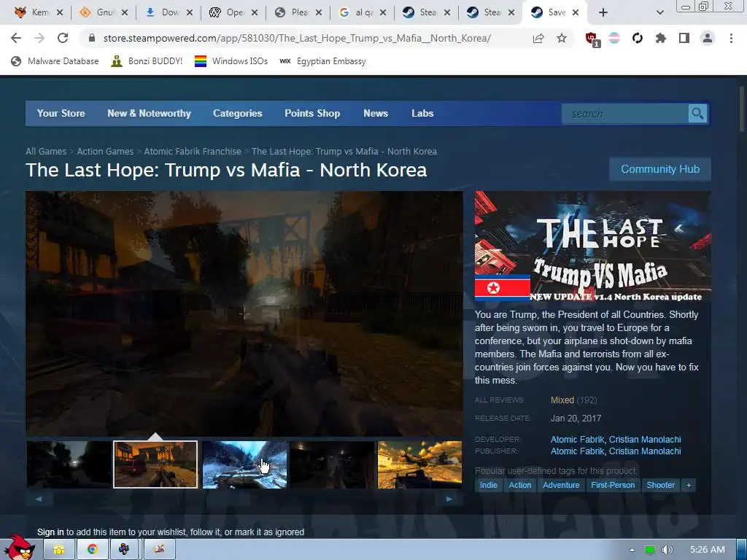Screen dimensions: 747x560
Task: Follow the All Games breadcrumb
Action: [46, 152]
